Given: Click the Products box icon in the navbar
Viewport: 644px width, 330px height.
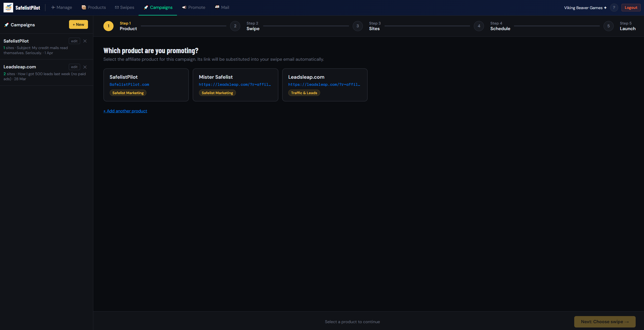Looking at the screenshot, I should 83,7.
